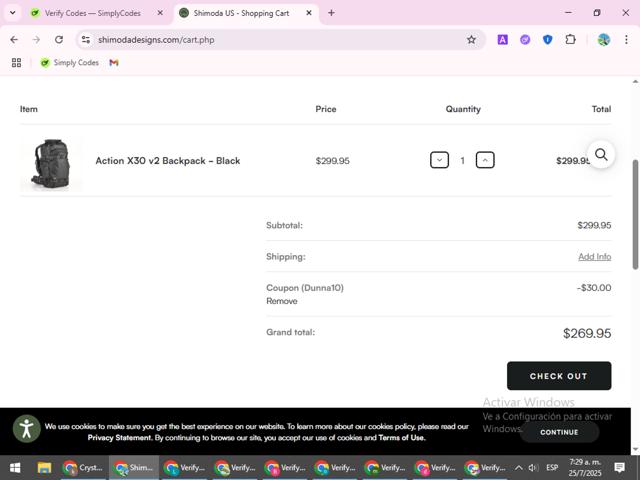Switch to Verify Codes — SimplyCodes tab
Viewport: 640px width, 480px height.
click(92, 13)
